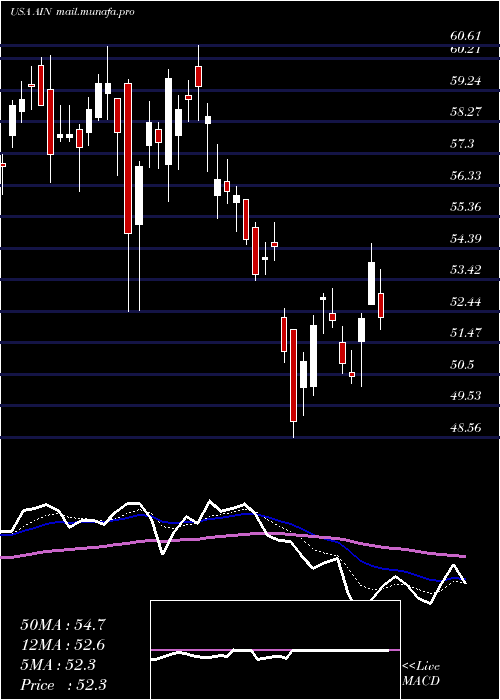This screenshot has width=500, height=700.
Task: Click the 49.53 price axis label
Action: (466, 396)
